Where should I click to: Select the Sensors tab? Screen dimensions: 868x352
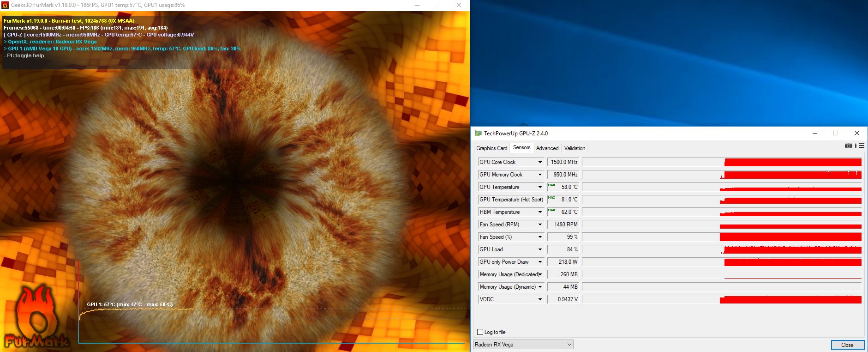pos(522,147)
